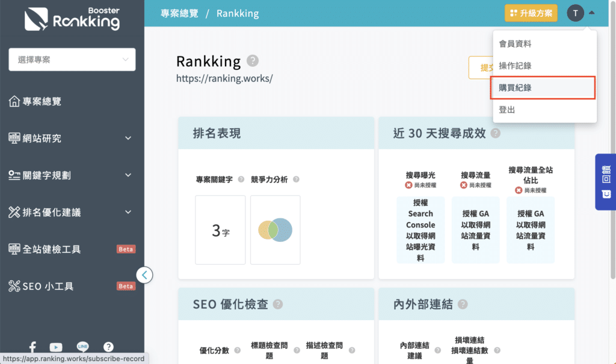Click help icon beside 近 30 天搜尋成效
The height and width of the screenshot is (364, 616).
495,134
